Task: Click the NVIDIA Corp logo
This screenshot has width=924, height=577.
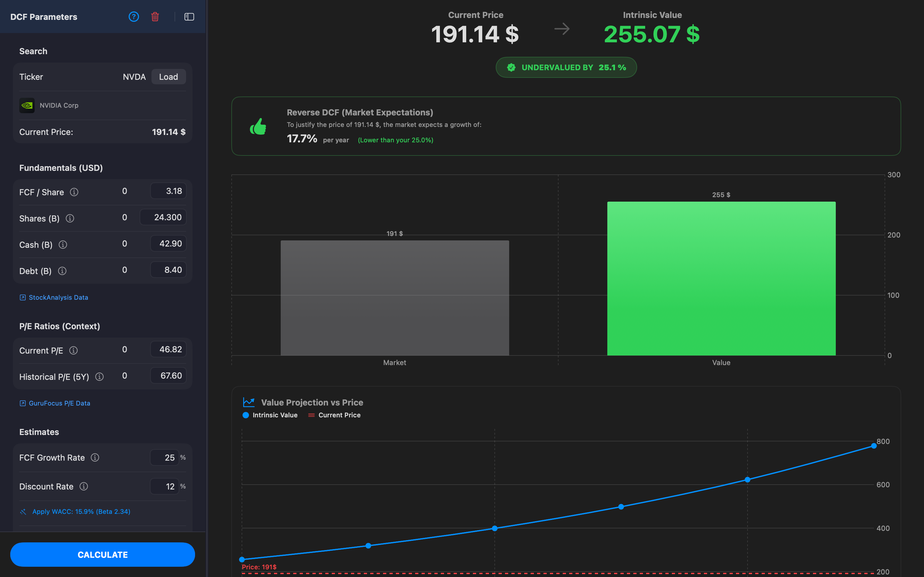Action: [x=27, y=105]
